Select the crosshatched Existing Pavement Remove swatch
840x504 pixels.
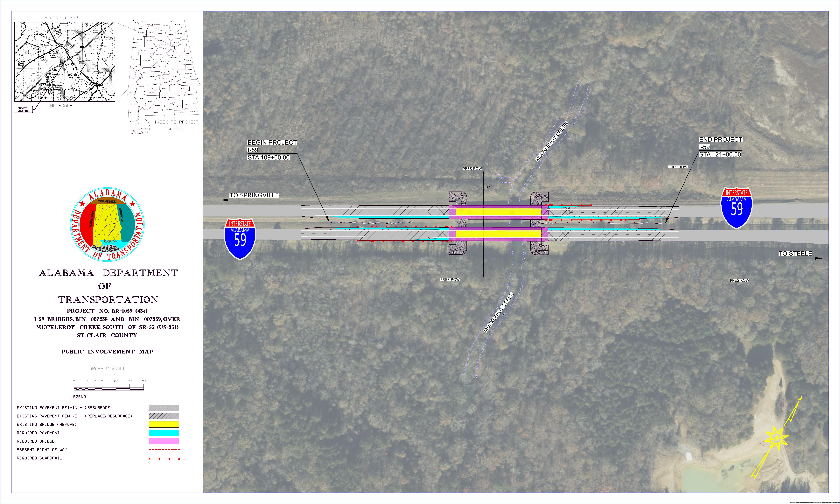click(164, 416)
